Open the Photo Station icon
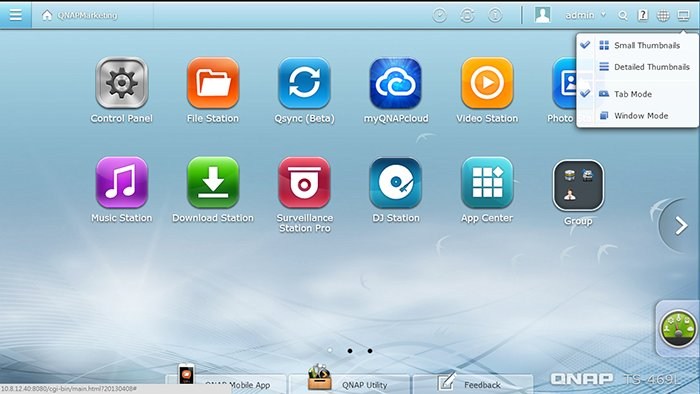This screenshot has width=700, height=394. tap(564, 83)
